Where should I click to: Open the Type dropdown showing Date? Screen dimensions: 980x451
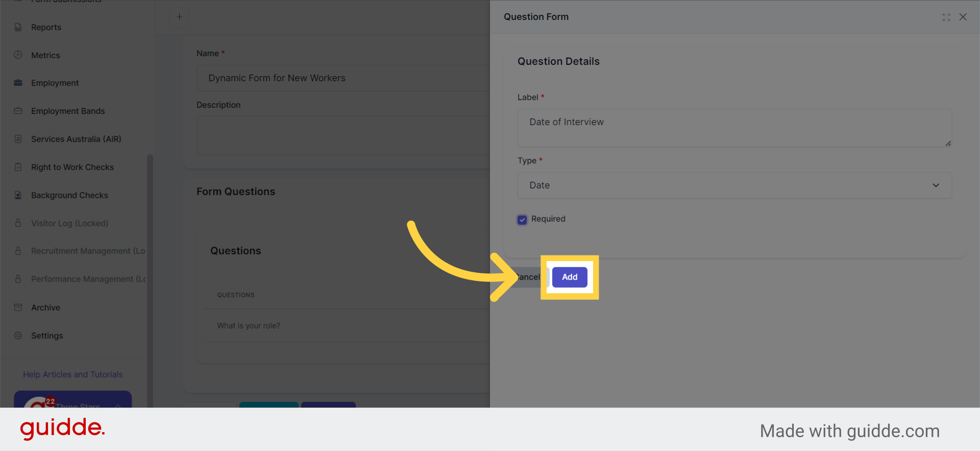[x=734, y=185]
